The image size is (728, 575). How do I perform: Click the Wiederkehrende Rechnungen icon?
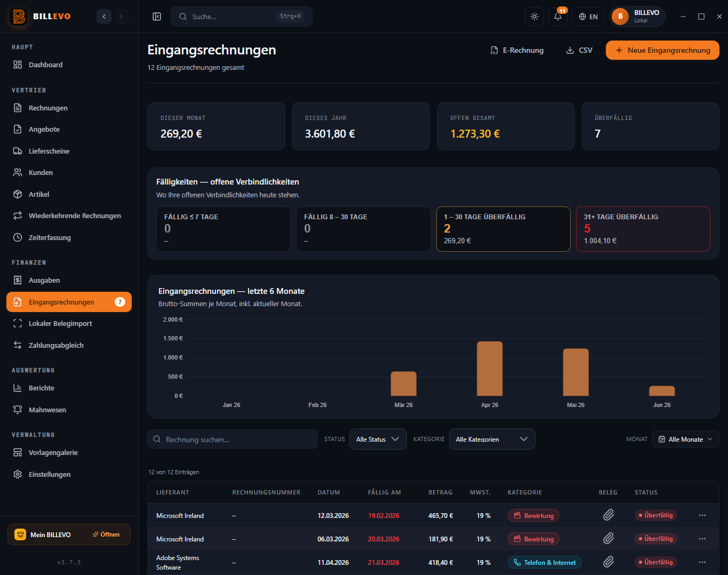point(18,215)
